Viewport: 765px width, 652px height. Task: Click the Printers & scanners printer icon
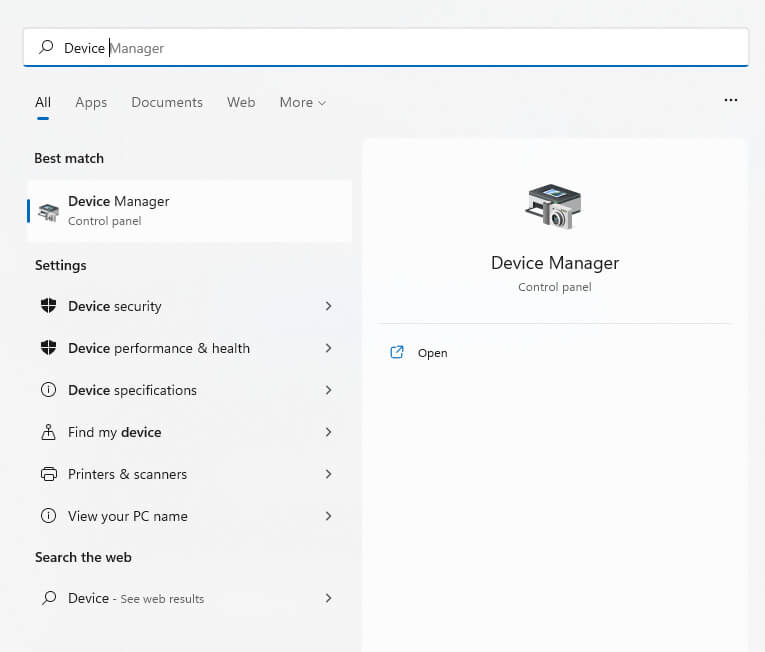pyautogui.click(x=48, y=474)
